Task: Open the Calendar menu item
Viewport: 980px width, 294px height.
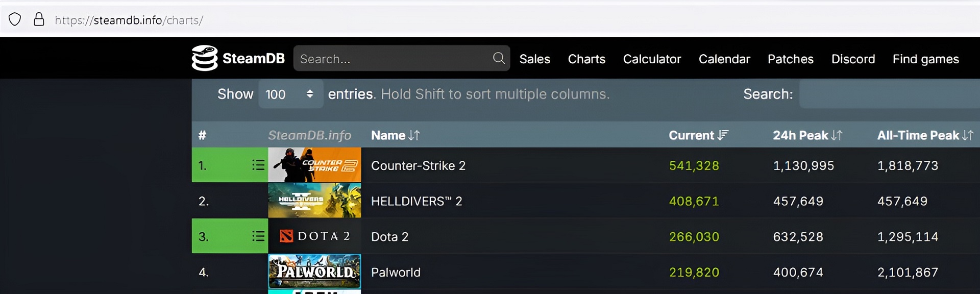Action: pyautogui.click(x=724, y=59)
